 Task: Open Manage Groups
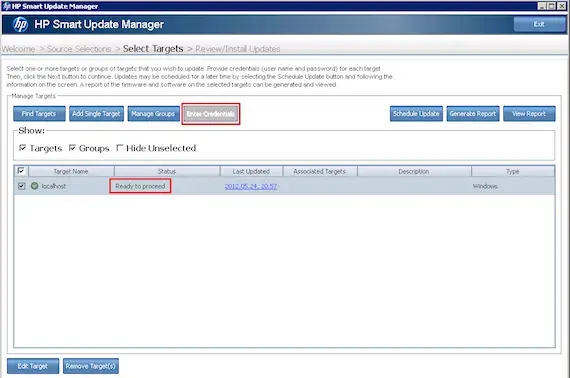(153, 114)
